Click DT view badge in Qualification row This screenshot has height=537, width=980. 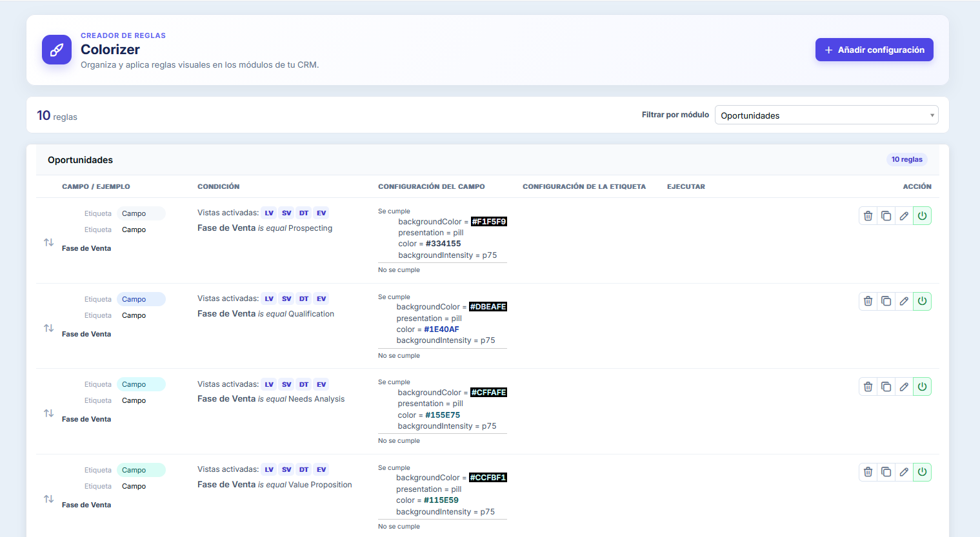pos(304,298)
